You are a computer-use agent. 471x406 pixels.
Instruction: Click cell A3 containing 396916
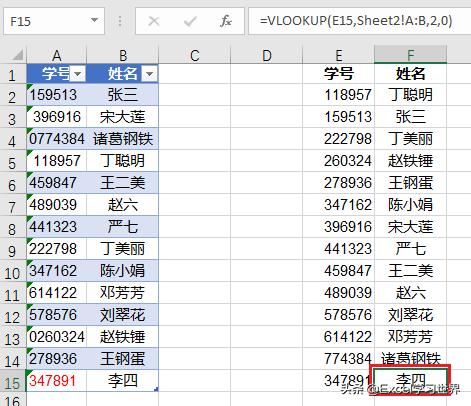coord(57,117)
